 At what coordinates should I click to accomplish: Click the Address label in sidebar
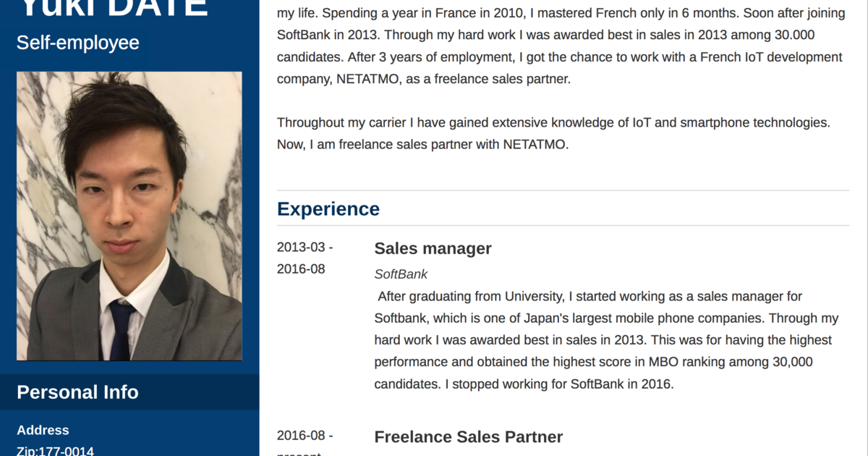pyautogui.click(x=43, y=430)
